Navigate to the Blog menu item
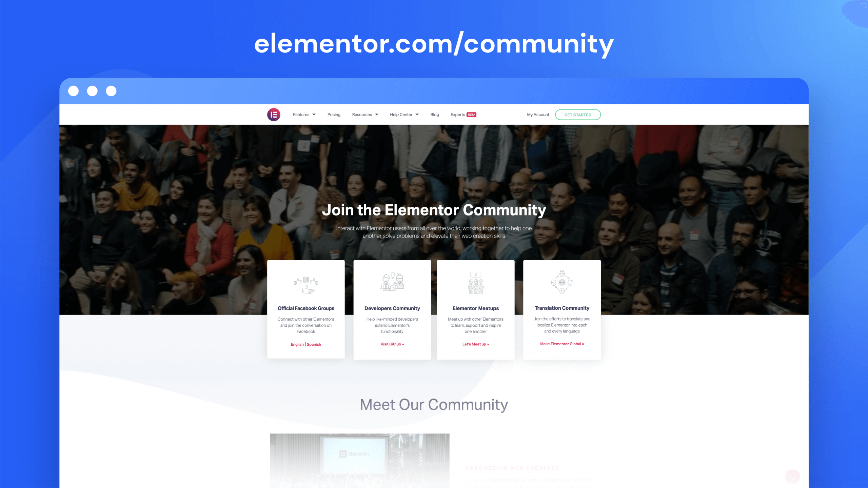The width and height of the screenshot is (868, 488). [x=435, y=115]
